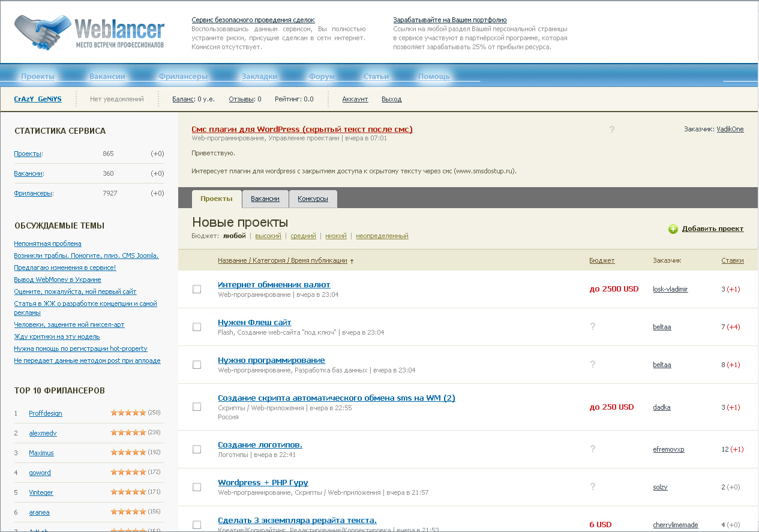
Task: Click aranea's five-star rating
Action: coord(128,512)
